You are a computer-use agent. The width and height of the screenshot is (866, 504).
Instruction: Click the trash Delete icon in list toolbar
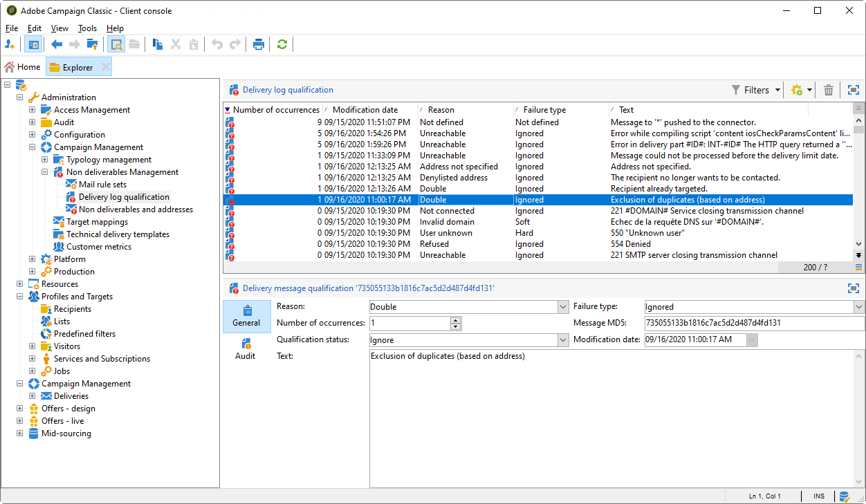point(828,90)
